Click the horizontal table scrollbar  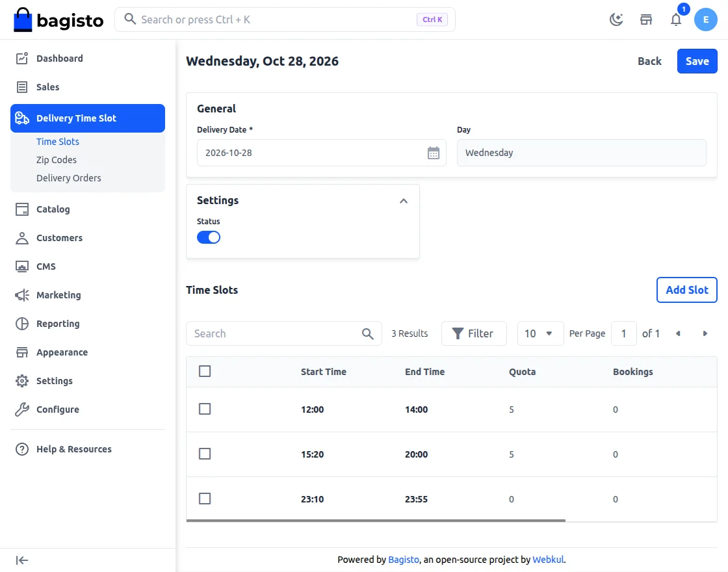click(x=376, y=521)
